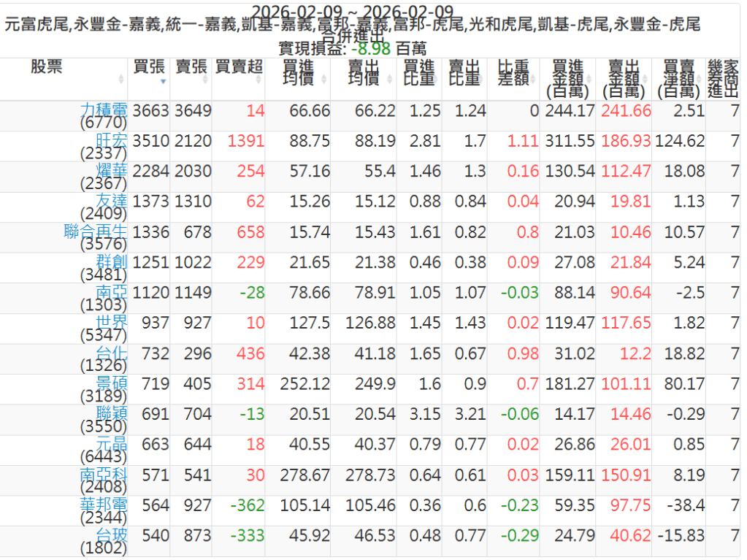This screenshot has height=560, width=747.
Task: Click the sort arrow in 賣出金額 header
Action: tap(645, 78)
